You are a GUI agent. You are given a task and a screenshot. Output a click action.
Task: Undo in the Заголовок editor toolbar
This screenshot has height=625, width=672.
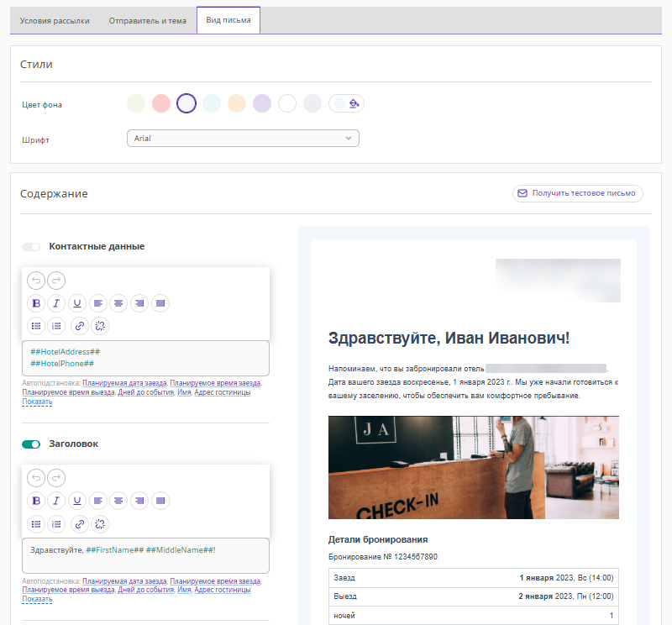[x=36, y=478]
